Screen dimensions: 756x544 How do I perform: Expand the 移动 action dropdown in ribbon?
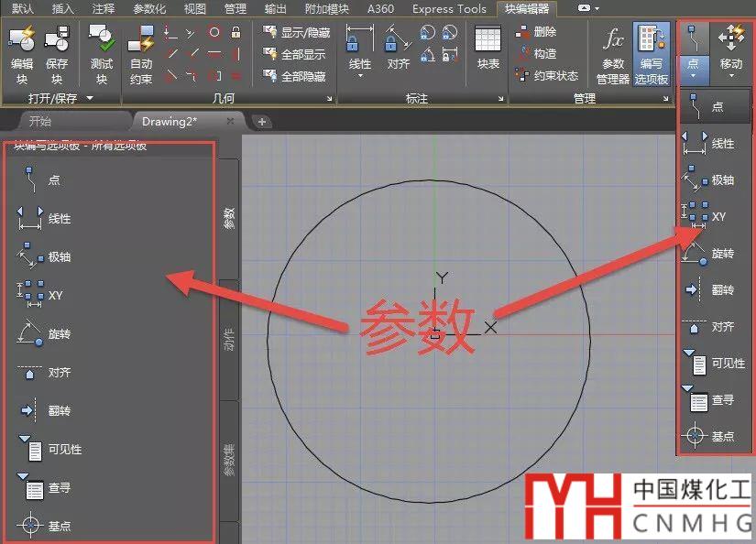[x=730, y=76]
